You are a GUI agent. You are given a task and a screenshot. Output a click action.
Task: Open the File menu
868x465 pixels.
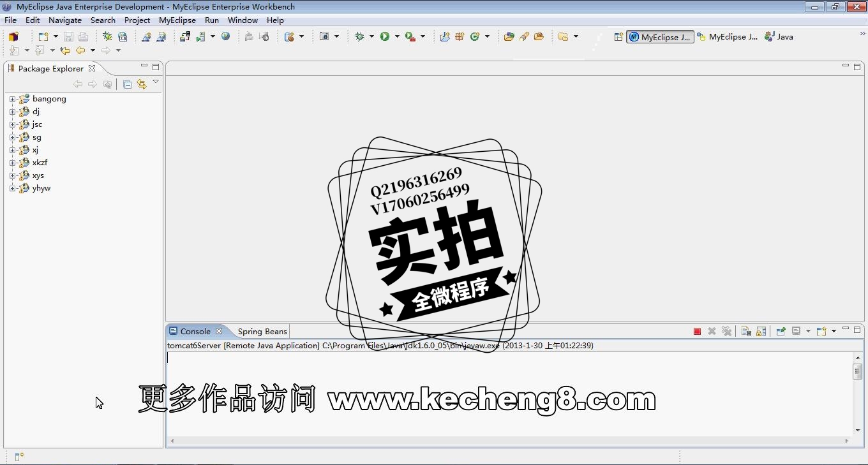[x=11, y=20]
